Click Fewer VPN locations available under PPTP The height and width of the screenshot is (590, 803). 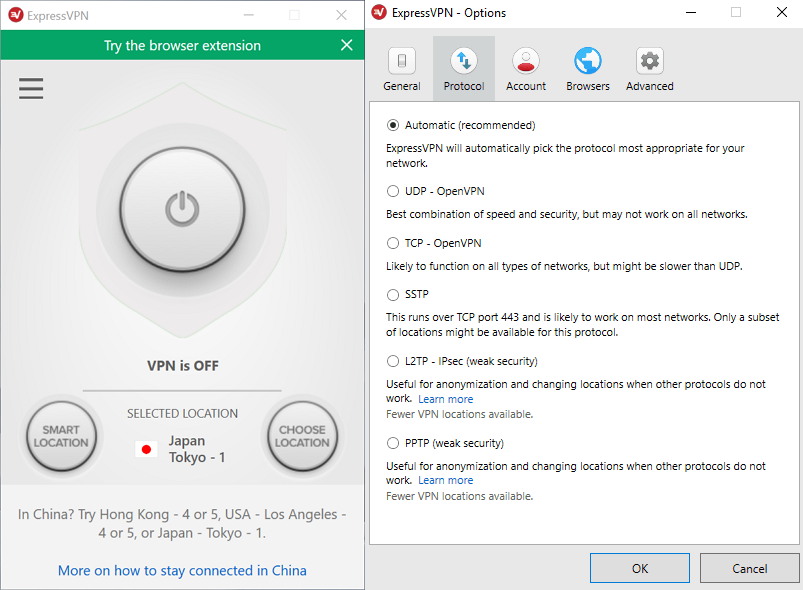(459, 496)
